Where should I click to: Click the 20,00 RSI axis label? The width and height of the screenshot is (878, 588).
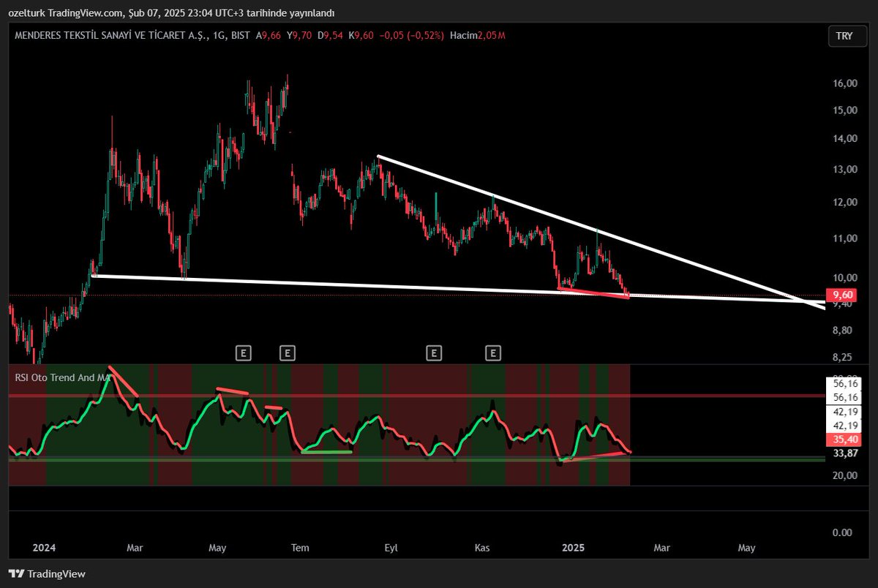point(844,475)
